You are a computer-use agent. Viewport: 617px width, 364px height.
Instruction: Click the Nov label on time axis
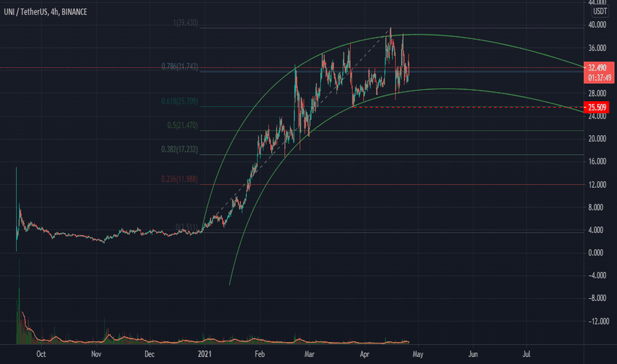pos(97,354)
